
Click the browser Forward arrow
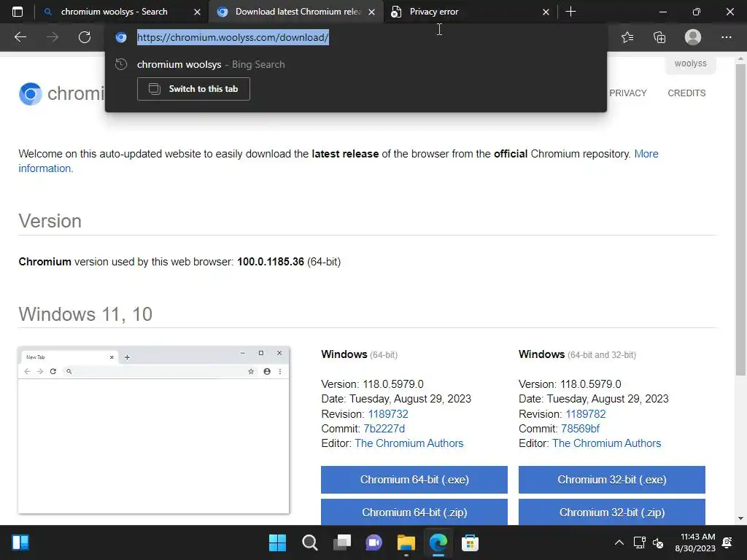[x=53, y=37]
